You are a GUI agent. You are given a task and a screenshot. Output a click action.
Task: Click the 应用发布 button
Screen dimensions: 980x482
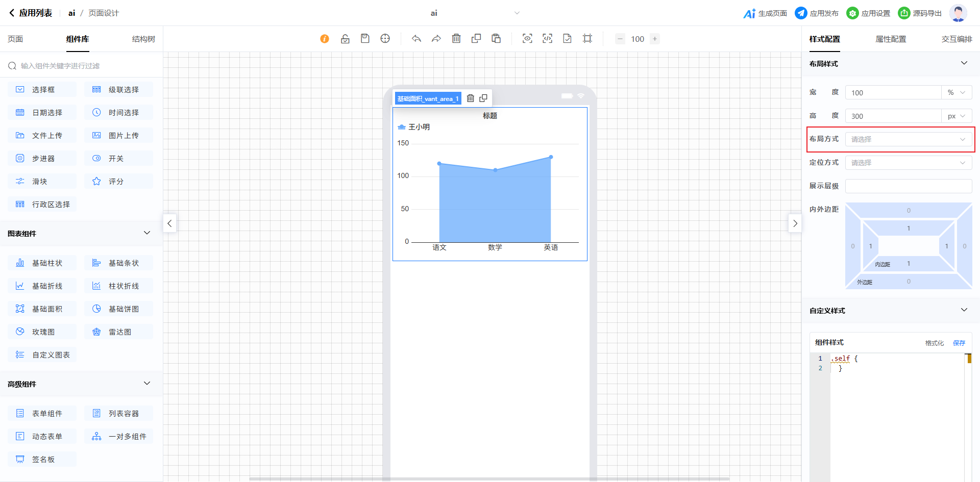(x=817, y=13)
